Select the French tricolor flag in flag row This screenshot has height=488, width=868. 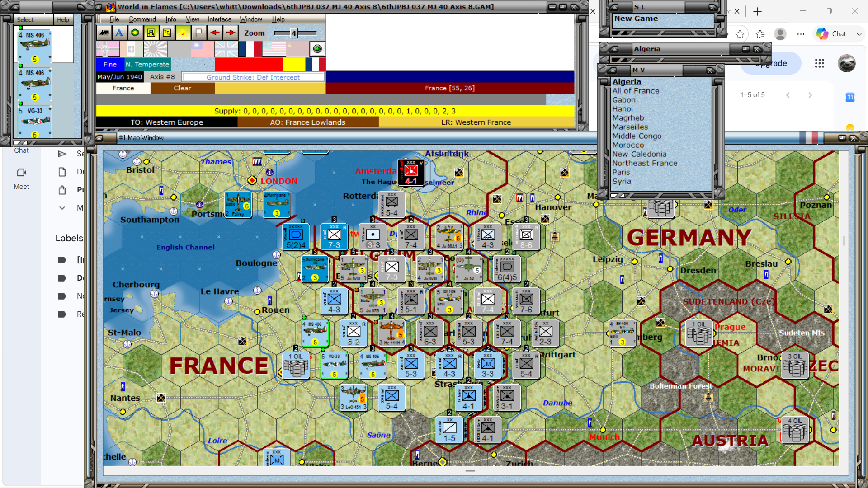(x=250, y=49)
